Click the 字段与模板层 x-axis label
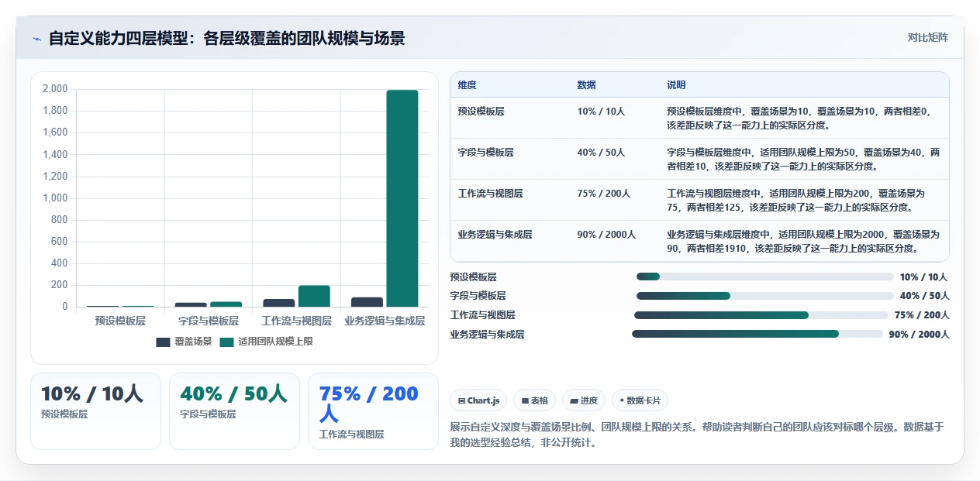Image resolution: width=980 pixels, height=481 pixels. (209, 321)
